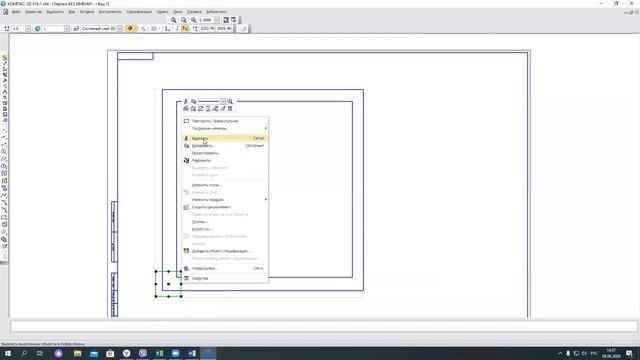Image resolution: width=640 pixels, height=360 pixels.
Task: Open the Zoom app from the taskbar
Action: tap(176, 353)
